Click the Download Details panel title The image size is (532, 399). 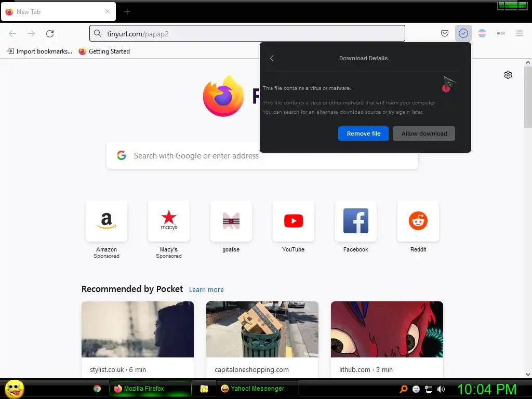pyautogui.click(x=363, y=58)
